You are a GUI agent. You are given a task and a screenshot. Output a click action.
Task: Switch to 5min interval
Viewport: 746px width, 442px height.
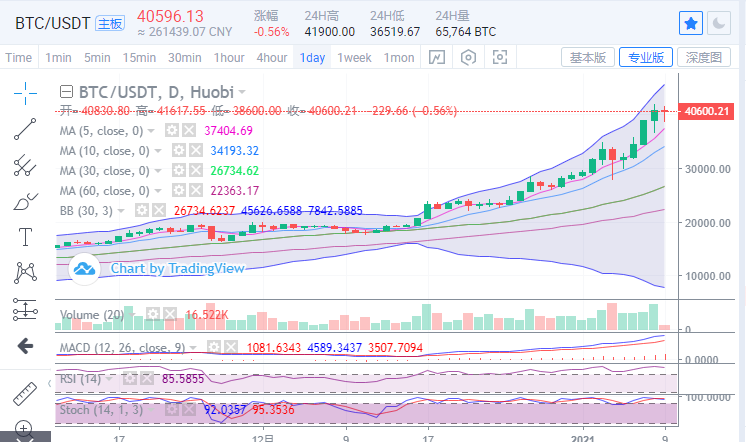point(97,58)
